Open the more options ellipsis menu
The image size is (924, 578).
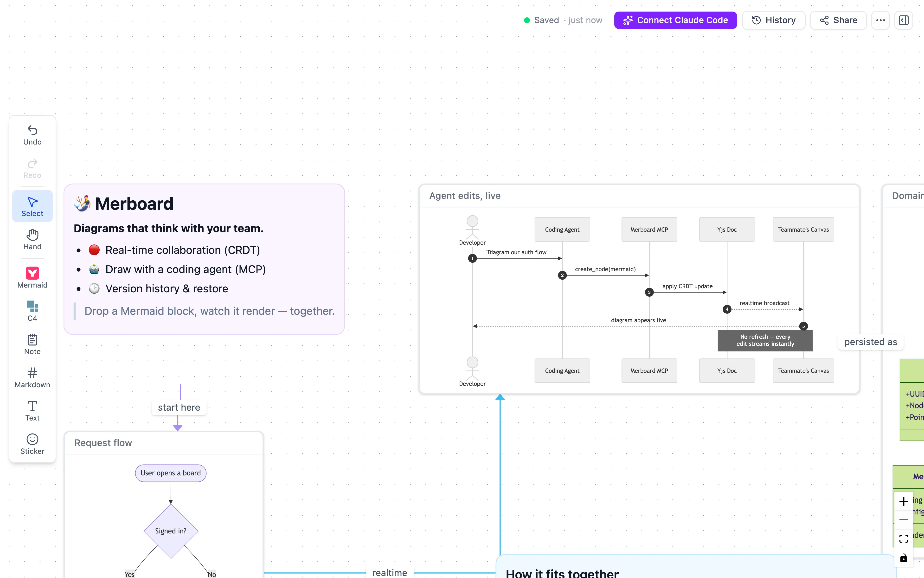coord(880,20)
